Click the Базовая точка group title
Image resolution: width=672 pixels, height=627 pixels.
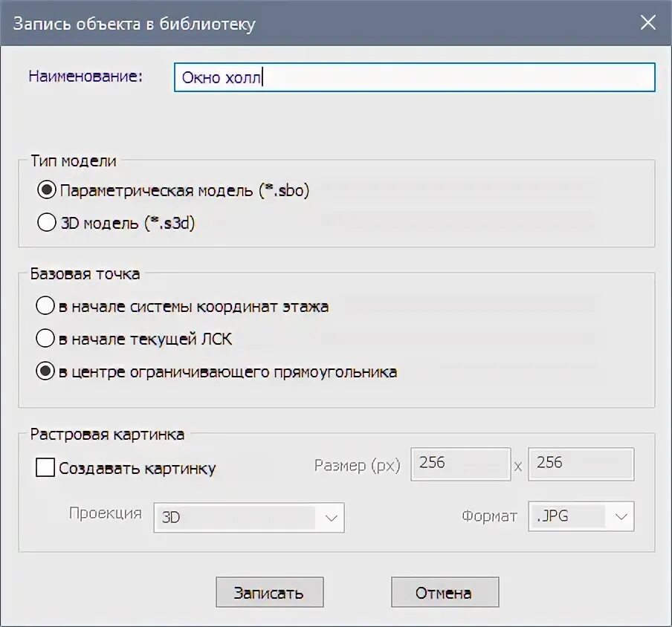point(85,273)
